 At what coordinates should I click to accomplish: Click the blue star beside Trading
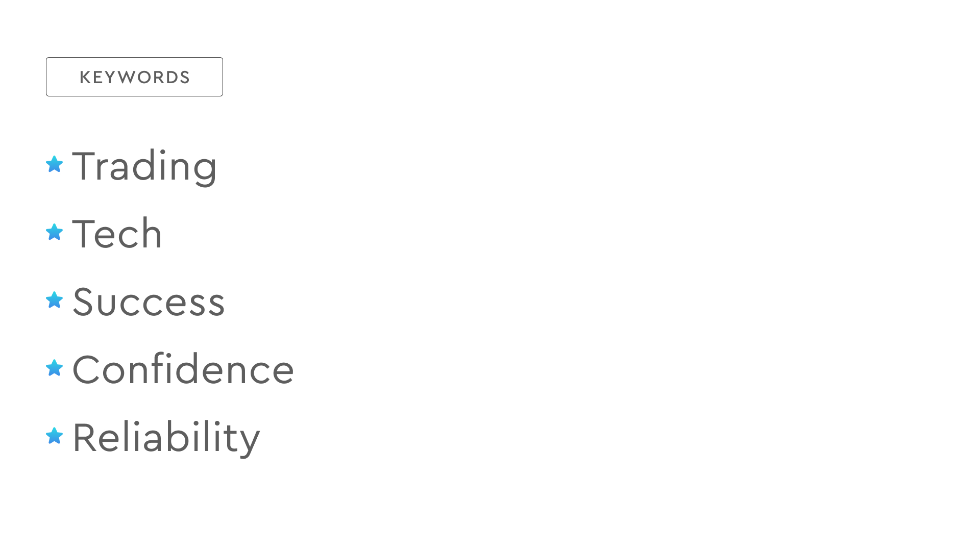click(x=54, y=164)
